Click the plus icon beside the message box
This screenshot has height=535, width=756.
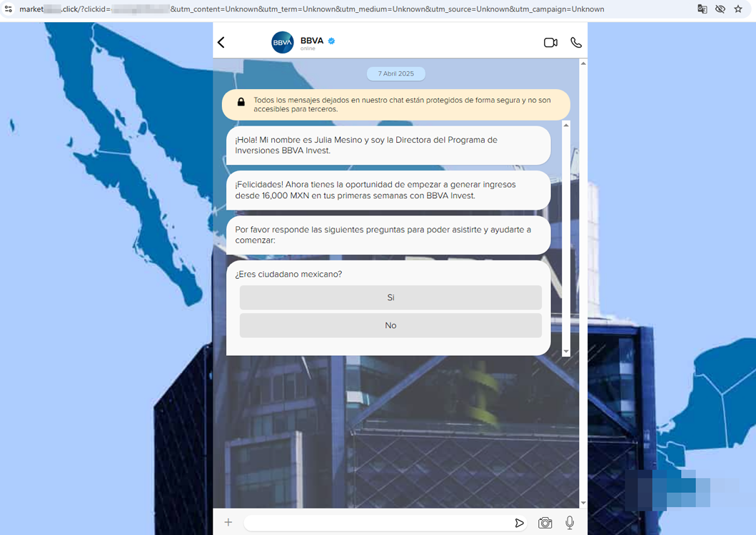pos(228,522)
